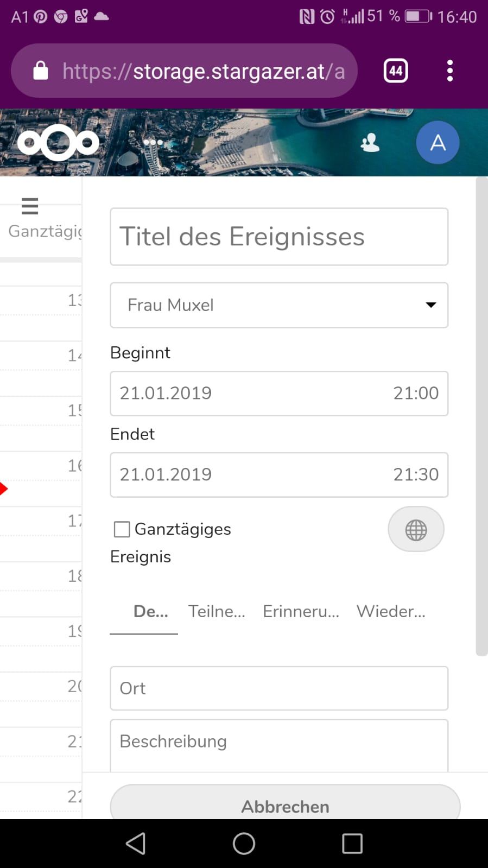
Task: Switch to the Erinneru... tab
Action: pyautogui.click(x=301, y=611)
